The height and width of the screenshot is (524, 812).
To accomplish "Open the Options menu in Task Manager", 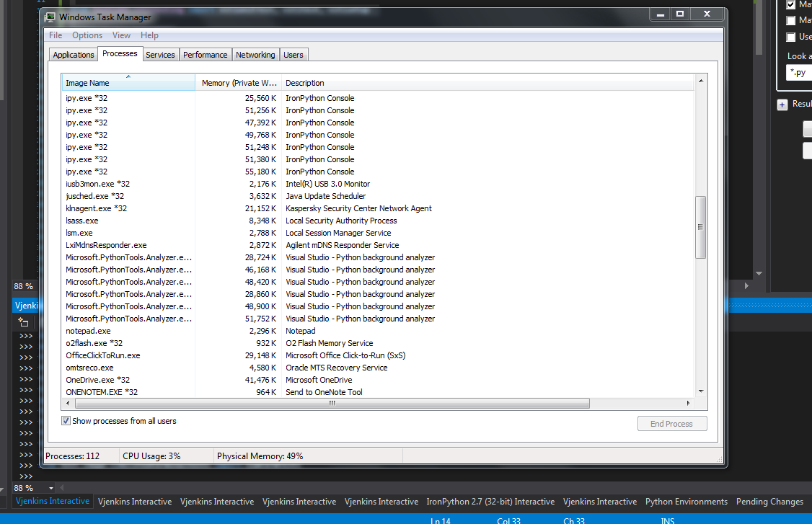I will [87, 35].
